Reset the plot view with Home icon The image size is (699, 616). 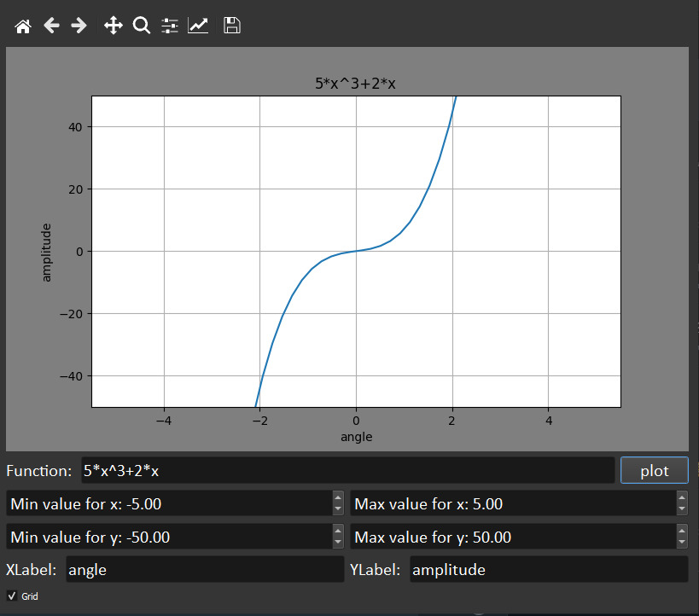pyautogui.click(x=23, y=26)
